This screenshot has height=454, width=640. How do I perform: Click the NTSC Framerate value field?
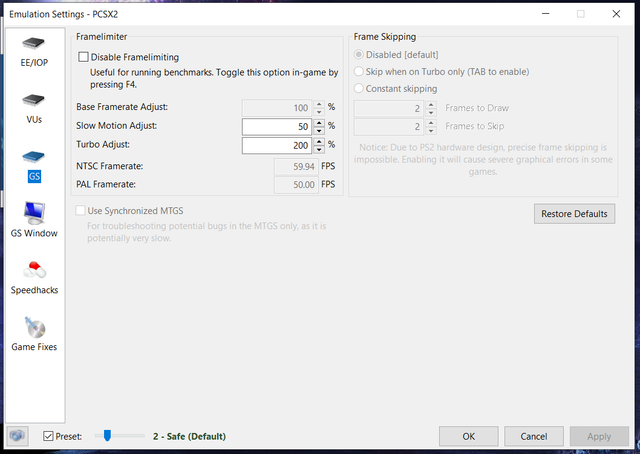tap(296, 167)
